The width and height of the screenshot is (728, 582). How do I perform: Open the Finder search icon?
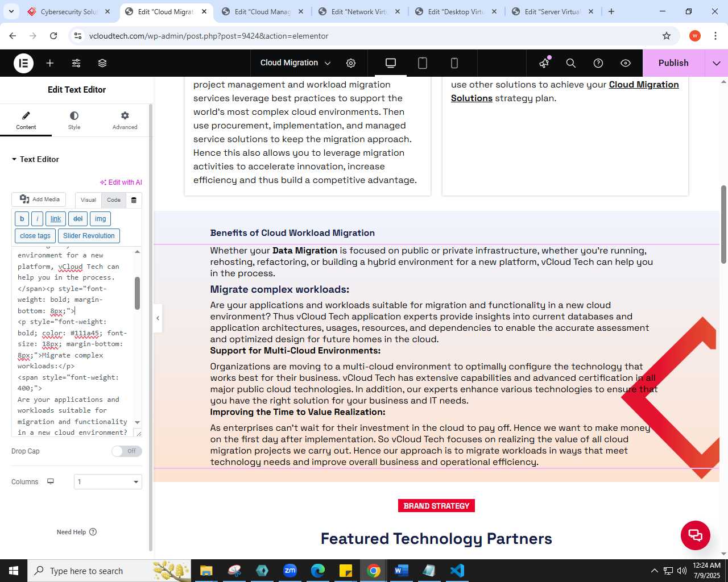(x=571, y=63)
